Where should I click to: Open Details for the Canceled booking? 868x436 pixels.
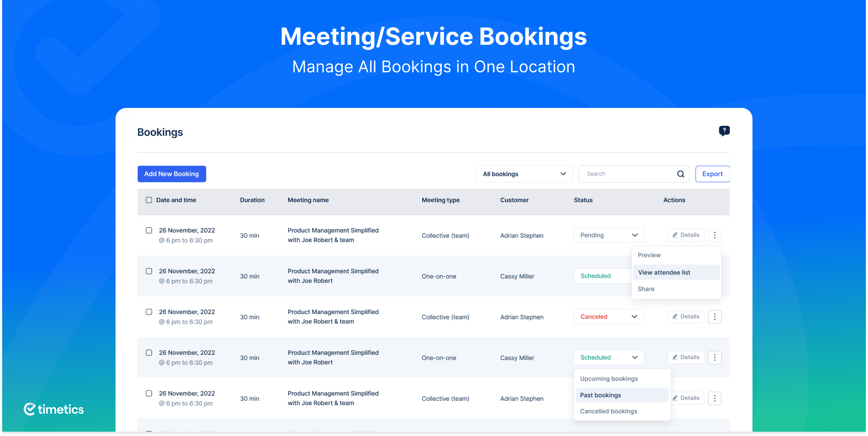(686, 317)
